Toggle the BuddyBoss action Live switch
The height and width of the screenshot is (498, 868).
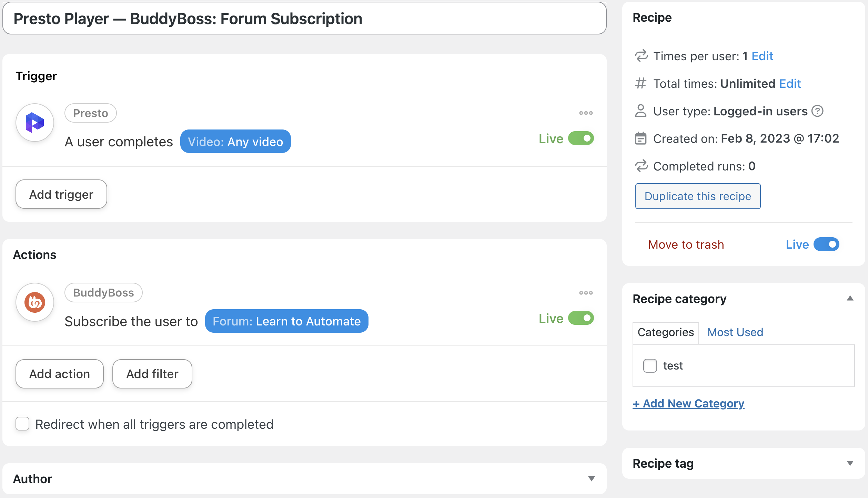coord(581,318)
